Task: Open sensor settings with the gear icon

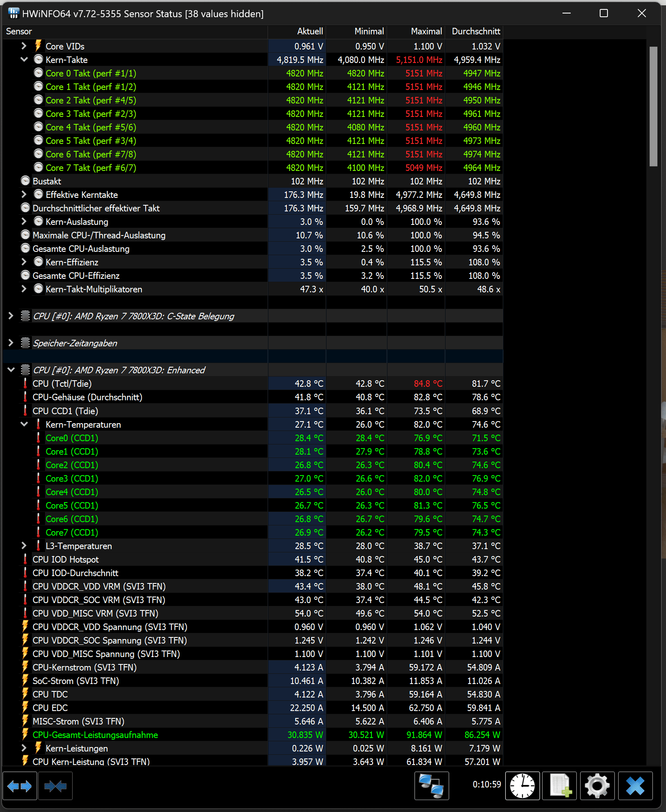Action: tap(597, 785)
